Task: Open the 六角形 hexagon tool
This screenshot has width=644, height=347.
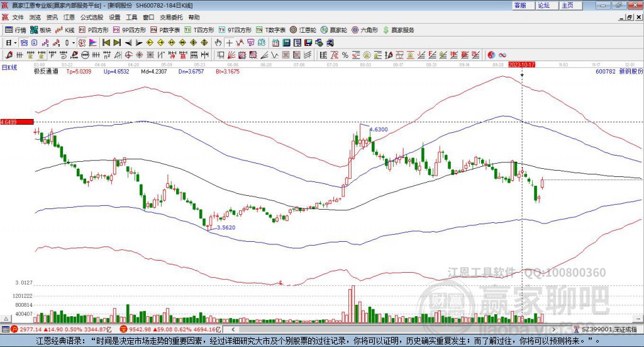Action: [x=365, y=30]
